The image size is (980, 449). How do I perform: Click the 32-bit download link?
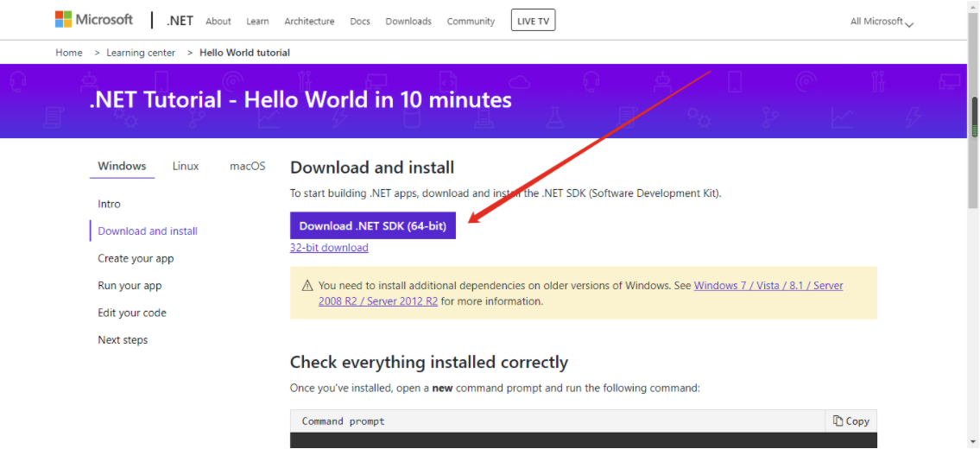(329, 248)
